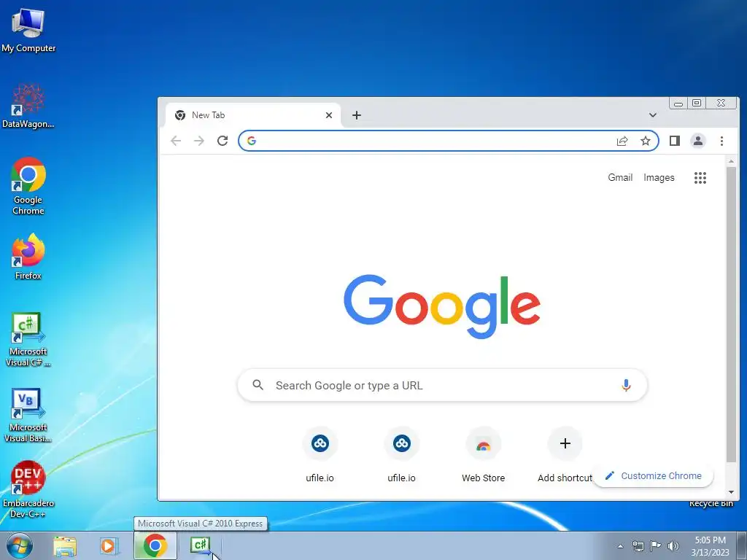The height and width of the screenshot is (560, 747).
Task: Minimize the Chrome window
Action: pos(678,104)
